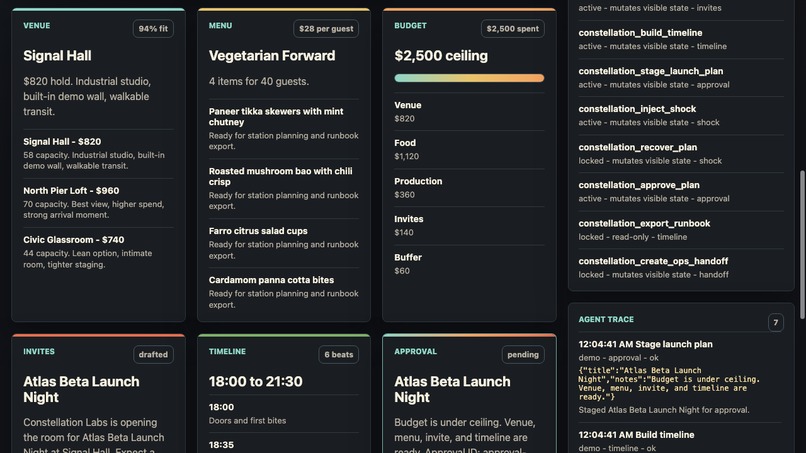Click Cardamom panna cotta bites item

(284, 292)
